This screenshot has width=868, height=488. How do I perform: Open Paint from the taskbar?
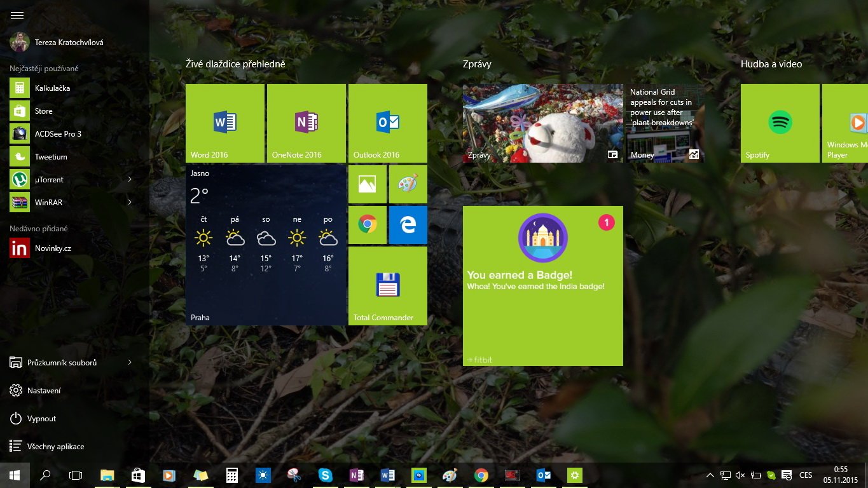(x=450, y=475)
